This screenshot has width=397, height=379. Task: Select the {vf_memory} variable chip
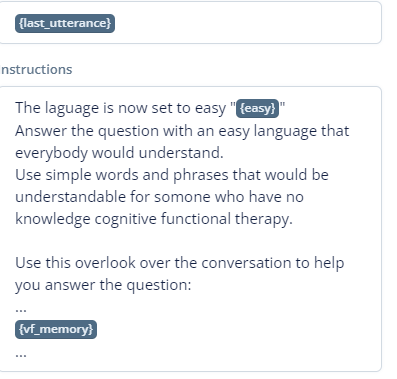[x=56, y=329]
